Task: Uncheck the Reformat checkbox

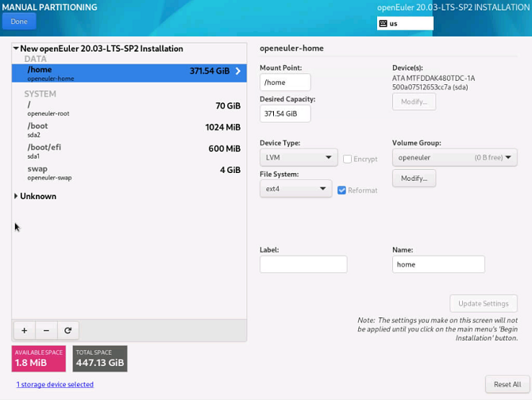Action: (x=341, y=190)
